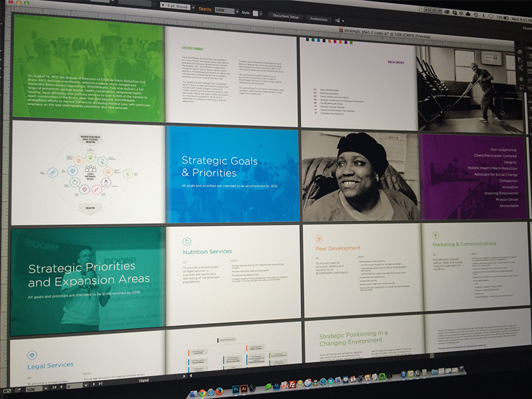532x399 pixels.
Task: Launch Firefox from the dock
Action: pyautogui.click(x=219, y=391)
